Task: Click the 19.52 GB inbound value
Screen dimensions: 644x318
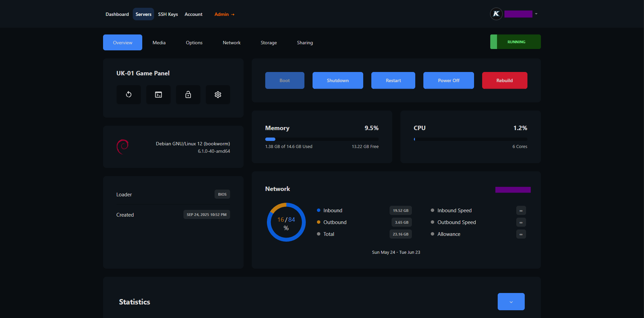Action: (401, 211)
